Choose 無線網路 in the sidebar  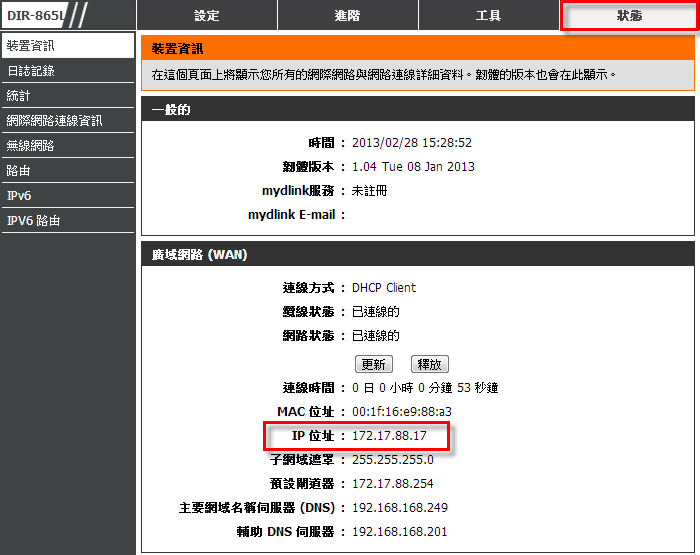[67, 146]
